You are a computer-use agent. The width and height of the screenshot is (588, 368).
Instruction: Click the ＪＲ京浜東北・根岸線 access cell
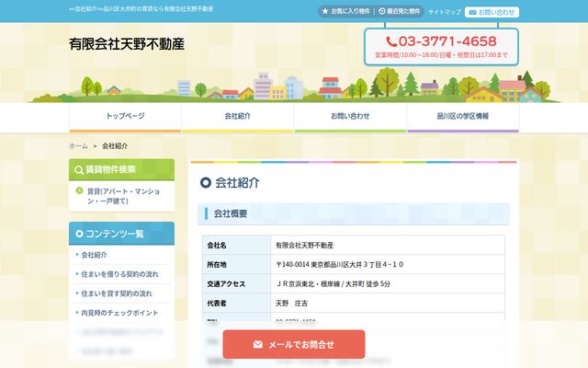(x=388, y=284)
